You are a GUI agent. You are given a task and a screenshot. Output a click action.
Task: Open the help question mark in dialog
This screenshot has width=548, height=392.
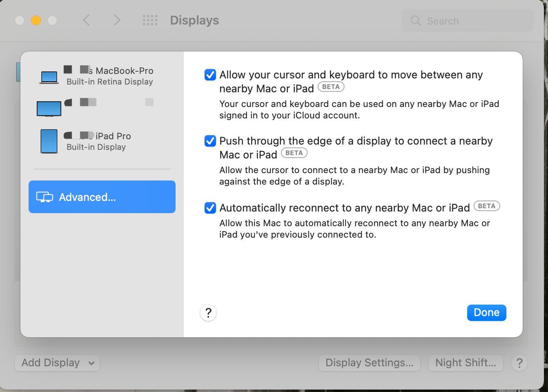[208, 313]
